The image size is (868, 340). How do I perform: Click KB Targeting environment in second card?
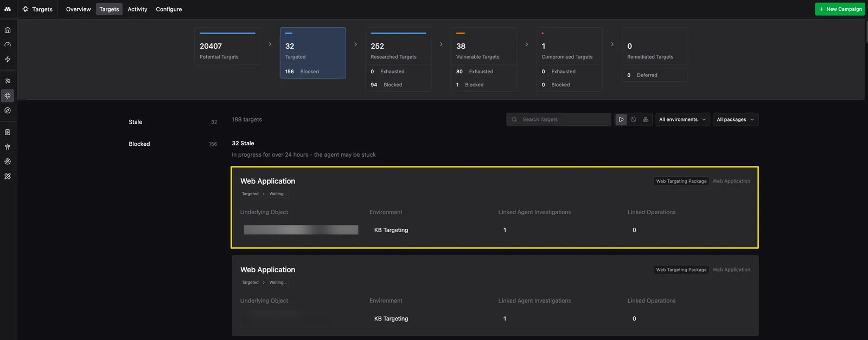tap(391, 319)
